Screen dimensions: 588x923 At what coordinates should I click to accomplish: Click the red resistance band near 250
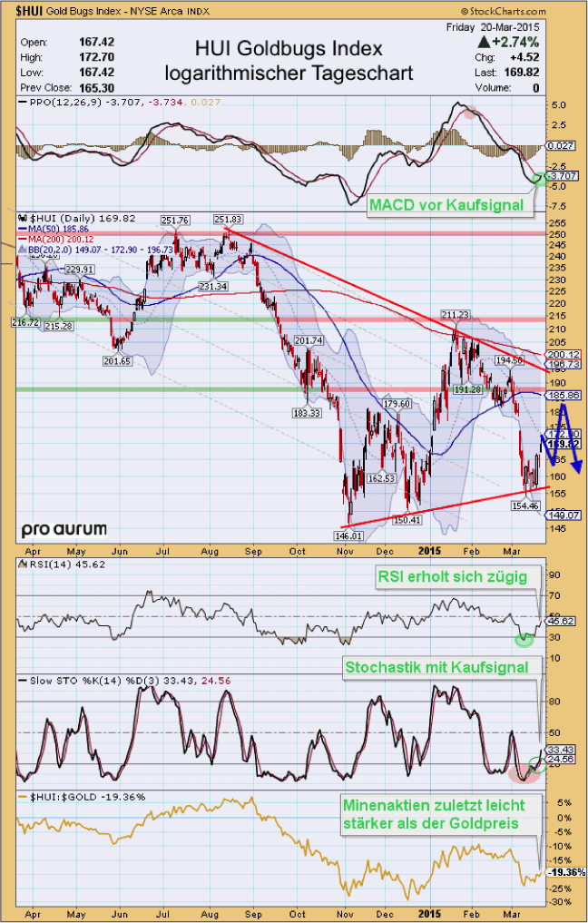272,234
